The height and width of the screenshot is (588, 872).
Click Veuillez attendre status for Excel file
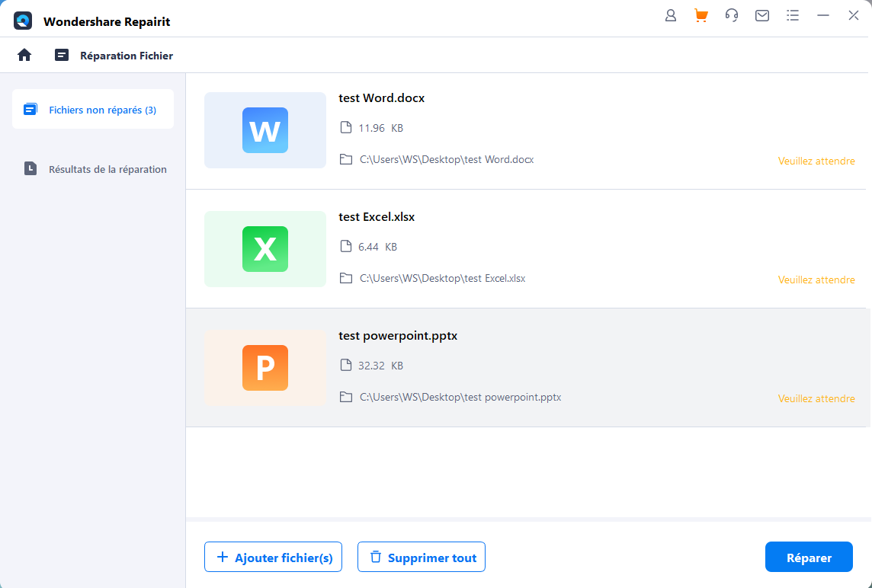tap(816, 280)
